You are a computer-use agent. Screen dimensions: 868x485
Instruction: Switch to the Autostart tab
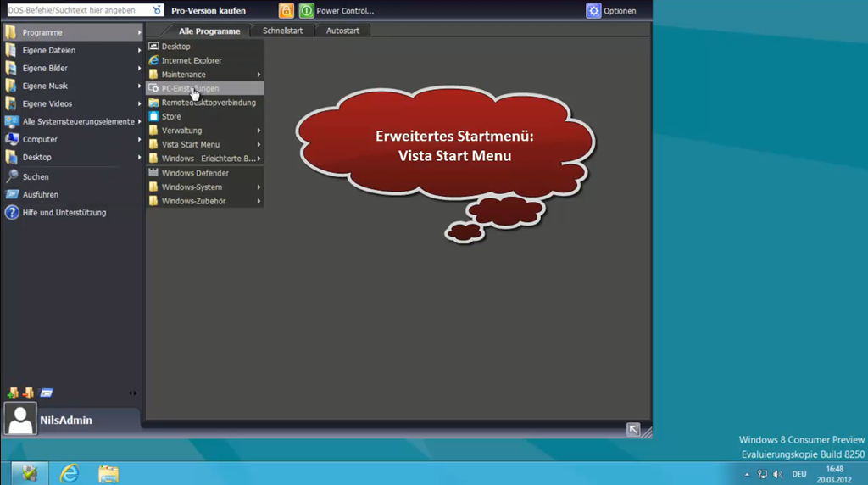click(342, 31)
